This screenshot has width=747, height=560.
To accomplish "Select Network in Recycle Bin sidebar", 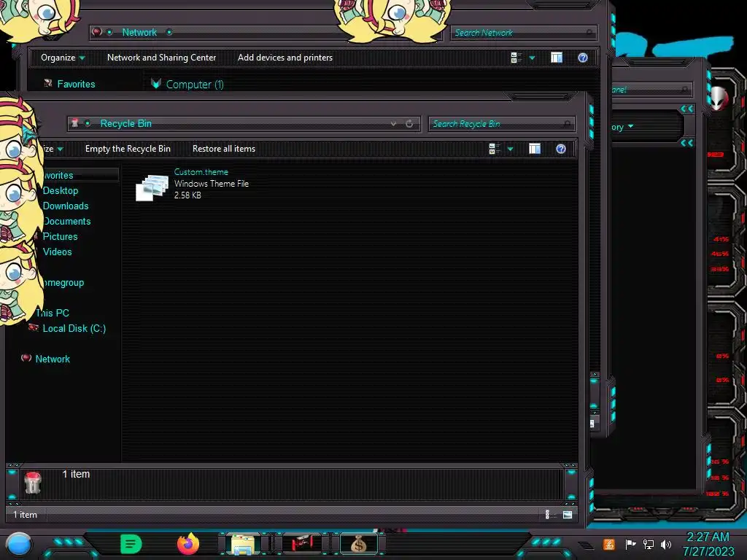I will (x=53, y=359).
